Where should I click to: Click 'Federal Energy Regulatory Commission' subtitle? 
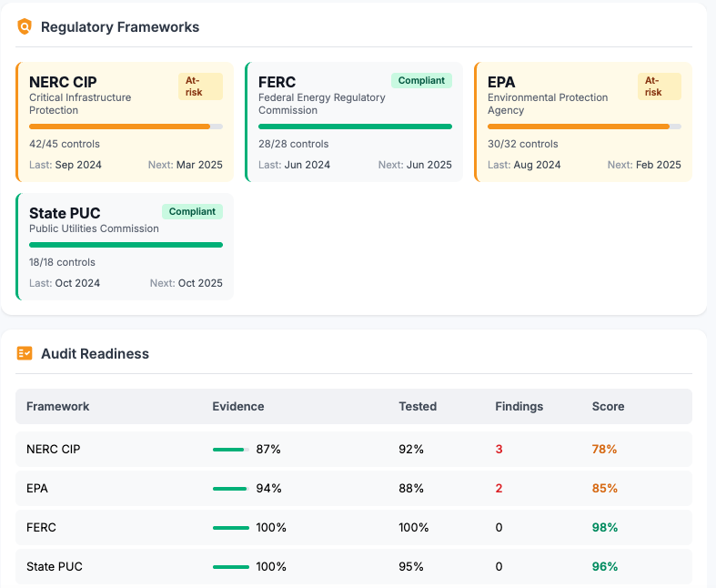(x=322, y=104)
